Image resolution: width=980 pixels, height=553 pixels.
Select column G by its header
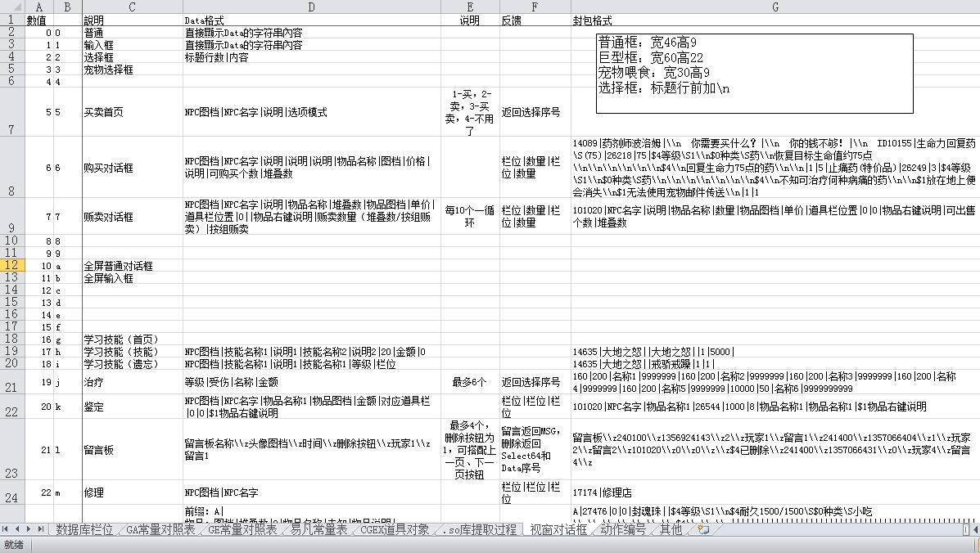tap(775, 7)
